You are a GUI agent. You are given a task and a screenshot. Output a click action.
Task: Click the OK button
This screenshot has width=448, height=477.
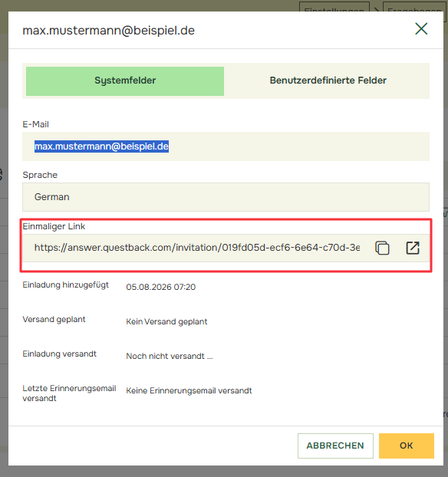(x=407, y=446)
